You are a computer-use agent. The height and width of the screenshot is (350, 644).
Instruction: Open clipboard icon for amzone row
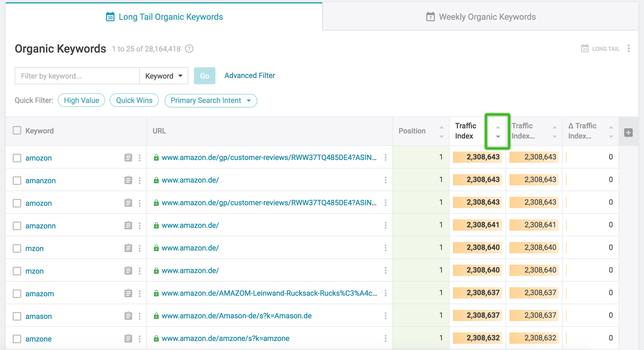coord(128,339)
